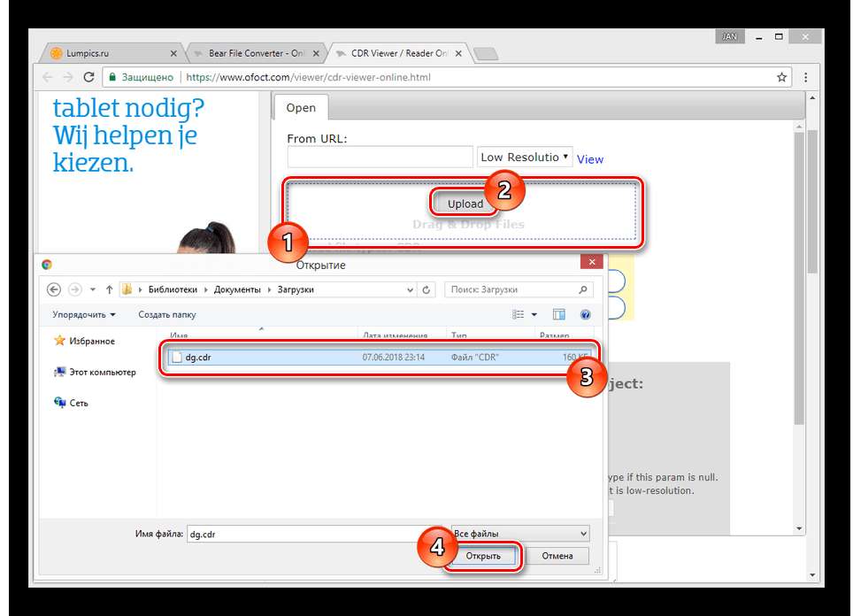Screen dimensions: 853x616
Task: Click the Upload button
Action: point(465,204)
